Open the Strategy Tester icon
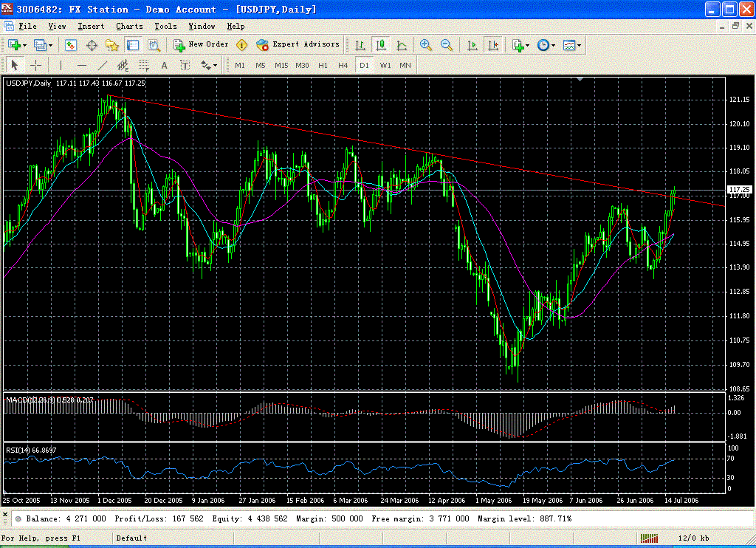 point(154,45)
